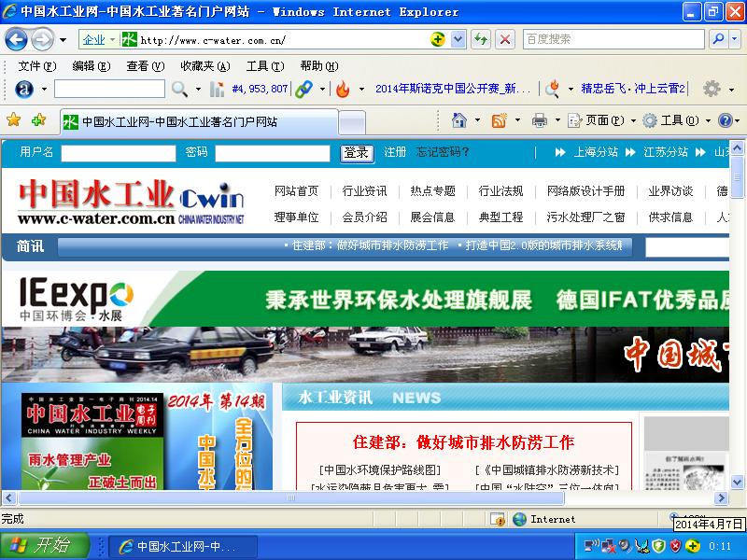Viewport: 747px width, 560px height.
Task: Open the 行业资讯 navigation link
Action: click(x=364, y=191)
